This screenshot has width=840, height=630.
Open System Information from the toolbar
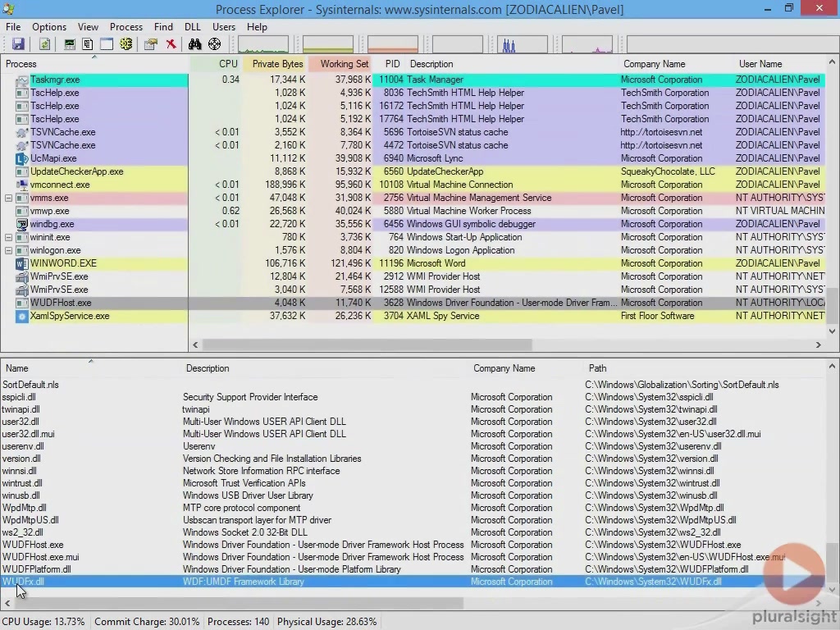70,44
